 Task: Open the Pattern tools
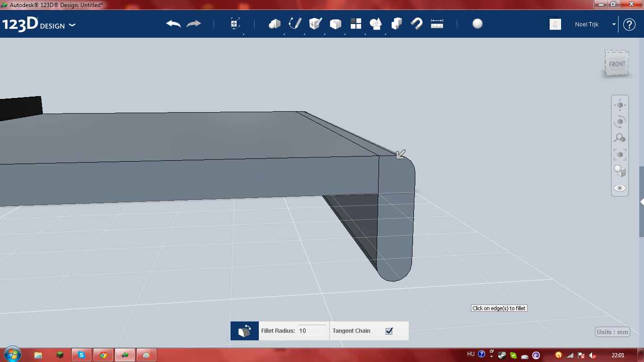pyautogui.click(x=355, y=24)
